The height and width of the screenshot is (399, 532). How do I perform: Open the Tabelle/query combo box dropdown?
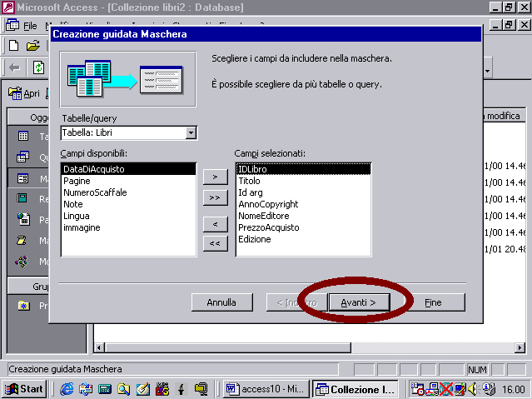point(191,132)
